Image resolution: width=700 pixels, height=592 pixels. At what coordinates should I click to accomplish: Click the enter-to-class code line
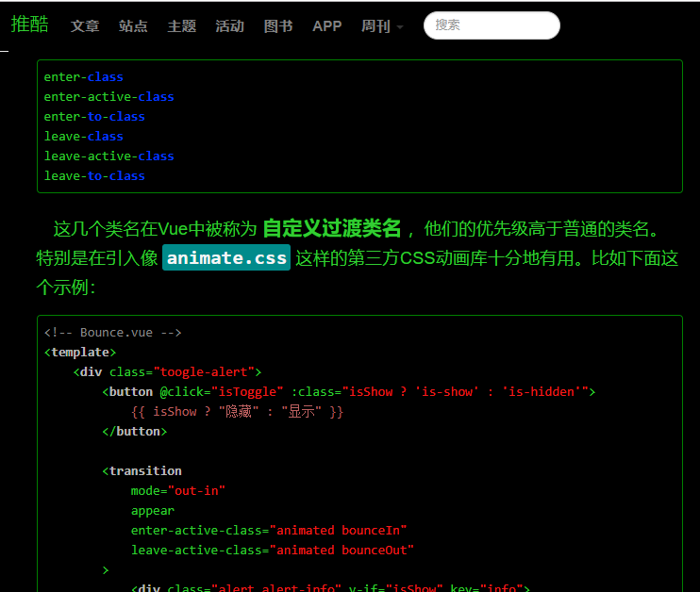[x=94, y=117]
